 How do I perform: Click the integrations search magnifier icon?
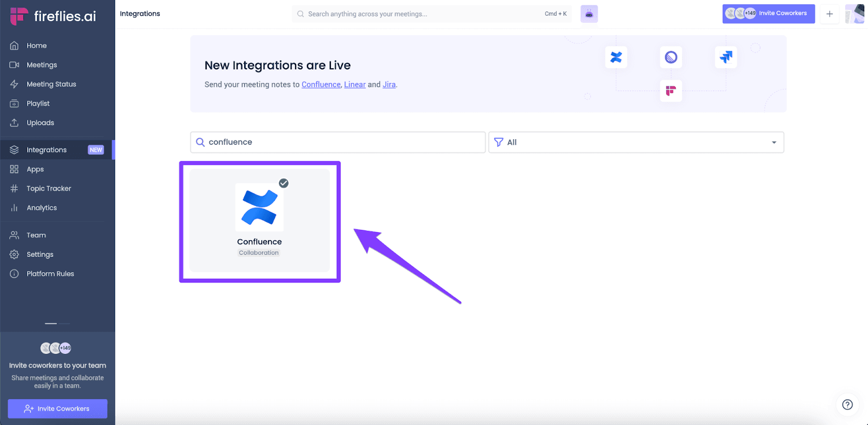[200, 142]
